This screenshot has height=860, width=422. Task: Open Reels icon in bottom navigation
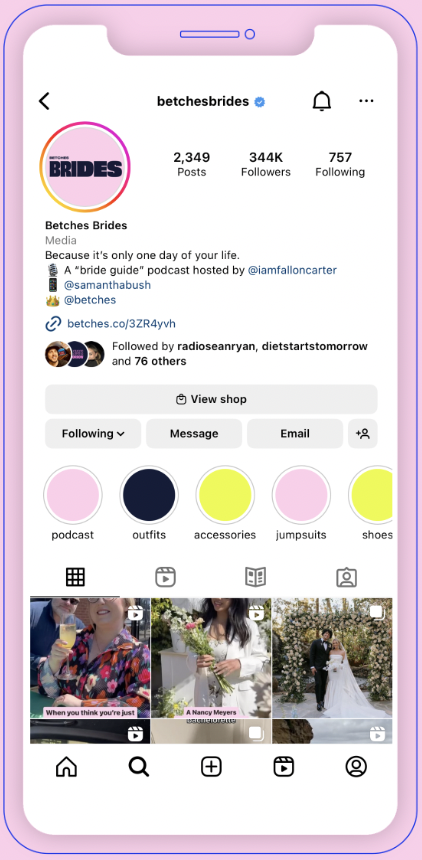284,766
